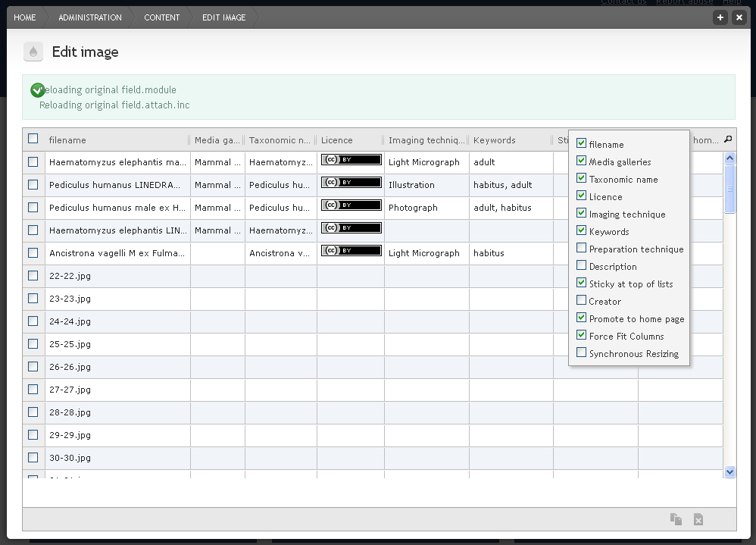Sort by Taxonomic n... column header
Screen dimensions: 756x545
pyautogui.click(x=280, y=140)
